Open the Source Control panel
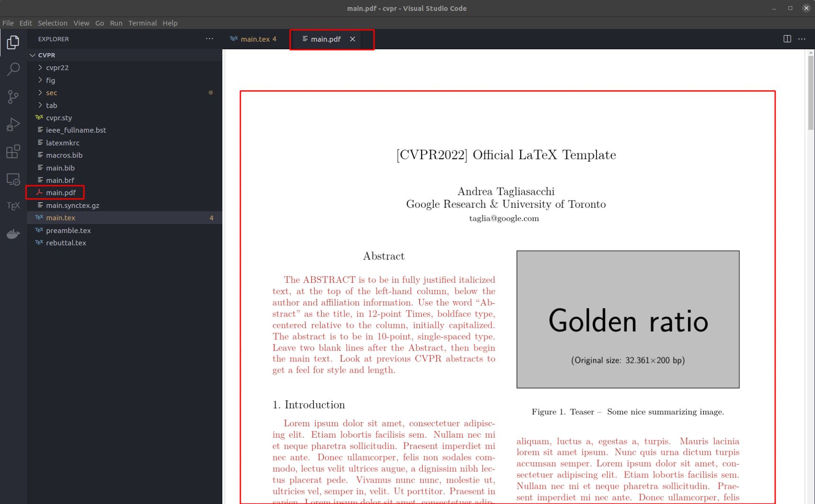The width and height of the screenshot is (815, 504). click(13, 97)
